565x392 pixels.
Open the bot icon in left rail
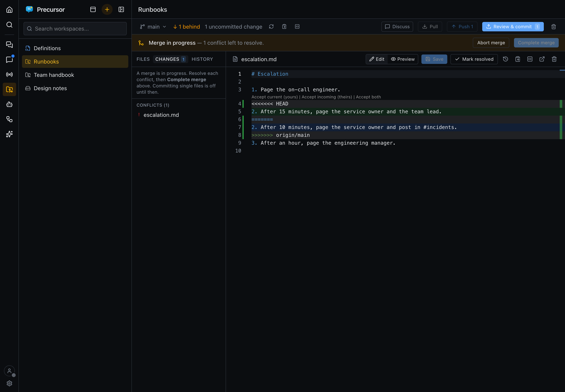[9, 104]
